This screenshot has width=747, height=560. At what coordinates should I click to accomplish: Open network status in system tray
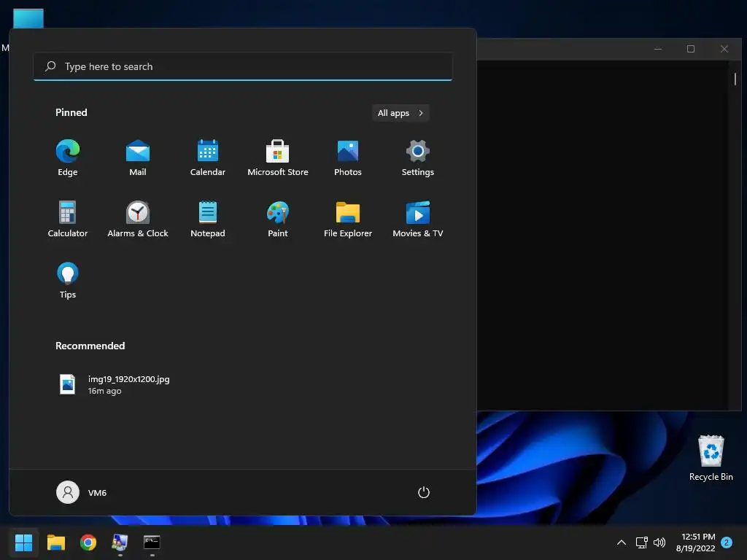click(x=641, y=542)
